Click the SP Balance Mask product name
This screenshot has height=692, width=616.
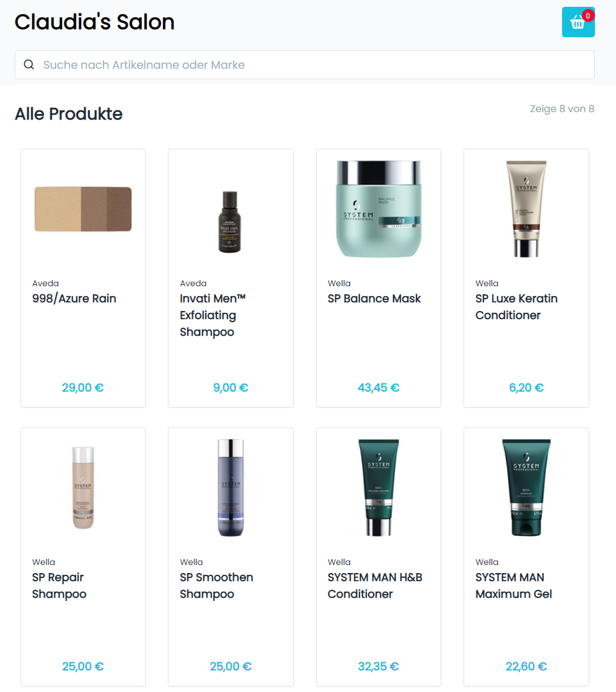tap(374, 299)
